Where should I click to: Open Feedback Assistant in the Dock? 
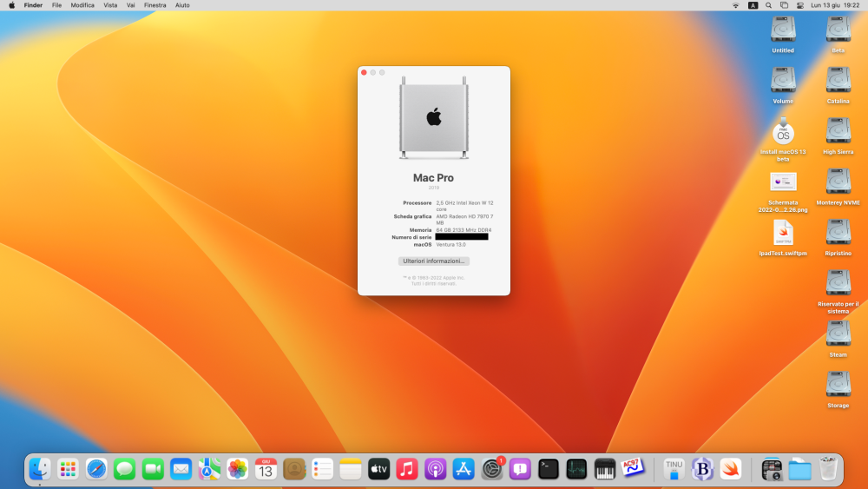click(x=520, y=470)
